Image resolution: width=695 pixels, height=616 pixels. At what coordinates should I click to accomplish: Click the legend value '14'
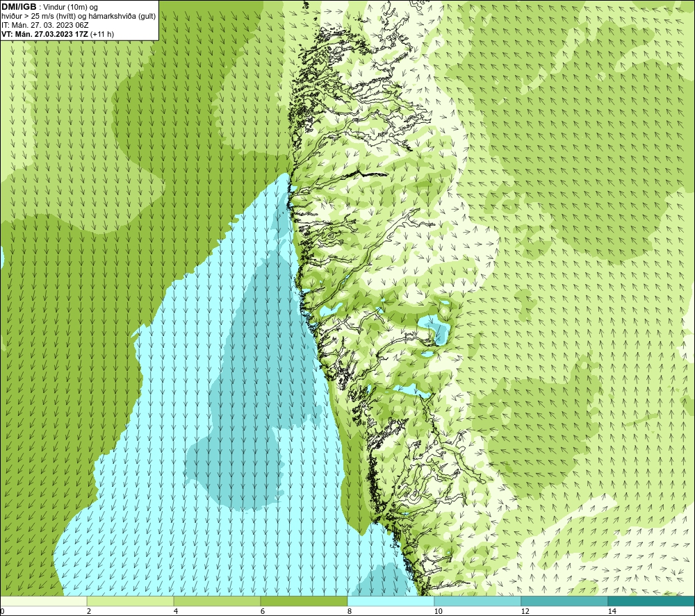pyautogui.click(x=612, y=611)
